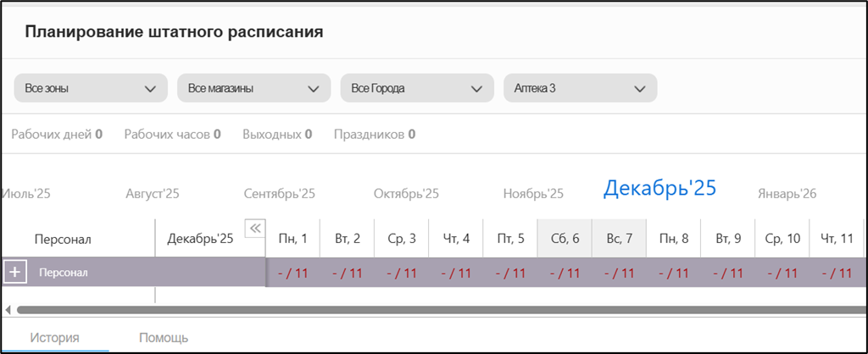
Task: Click the Сб, 6 day column header
Action: tap(565, 238)
